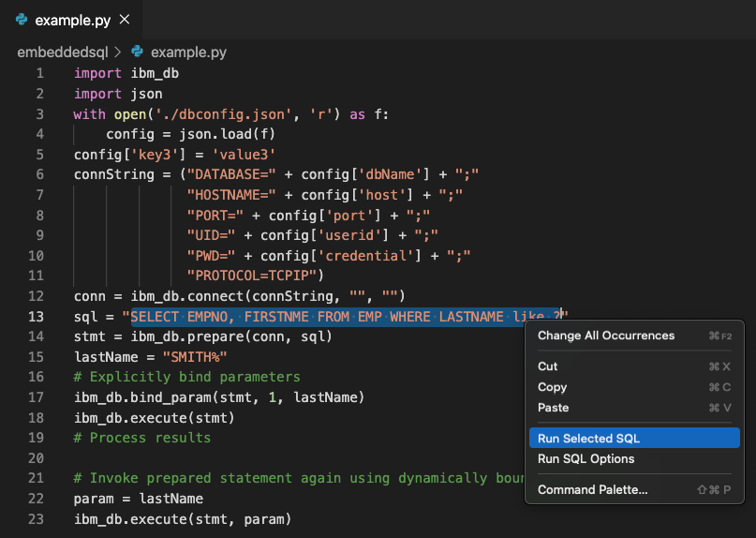Close the example.py editor tab

125,20
